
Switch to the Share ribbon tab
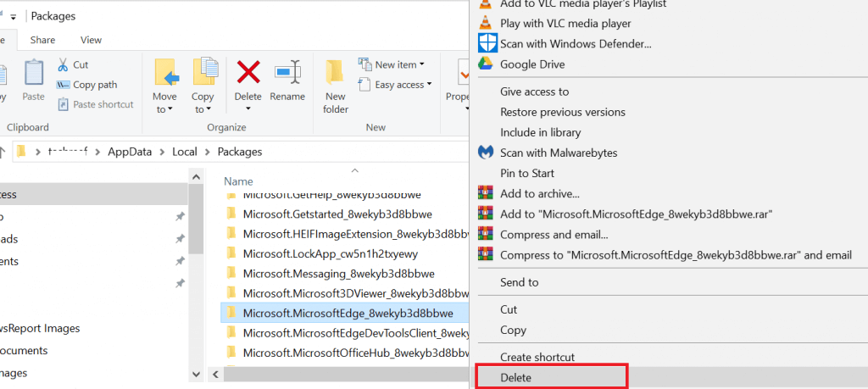click(x=42, y=40)
